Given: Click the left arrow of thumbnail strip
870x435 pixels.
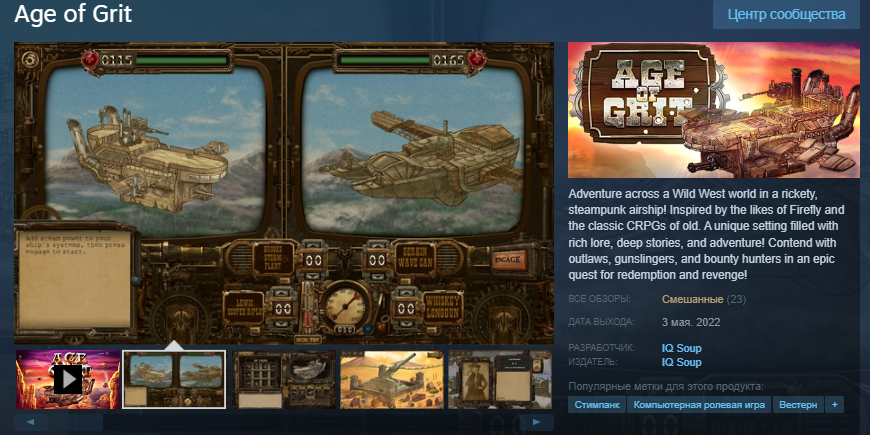Looking at the screenshot, I should click(29, 422).
